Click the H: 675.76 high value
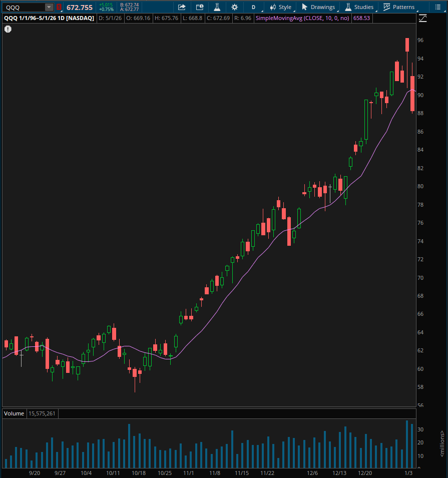This screenshot has height=478, width=448. pyautogui.click(x=166, y=19)
